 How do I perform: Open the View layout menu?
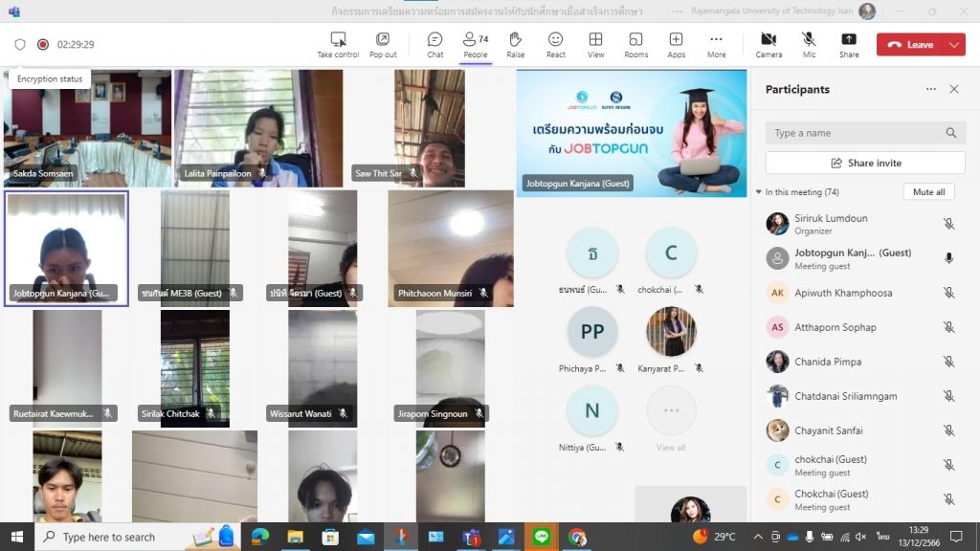595,44
